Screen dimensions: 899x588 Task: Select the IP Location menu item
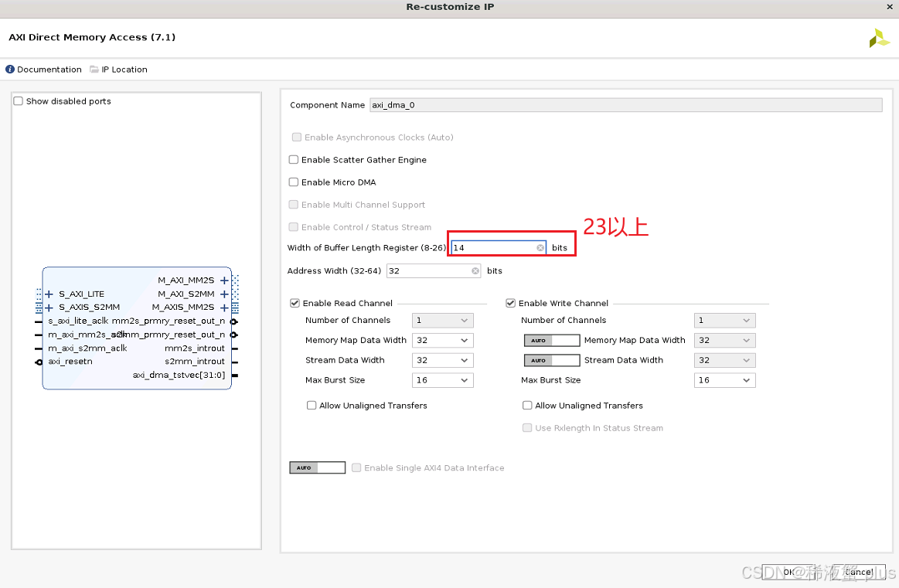124,69
